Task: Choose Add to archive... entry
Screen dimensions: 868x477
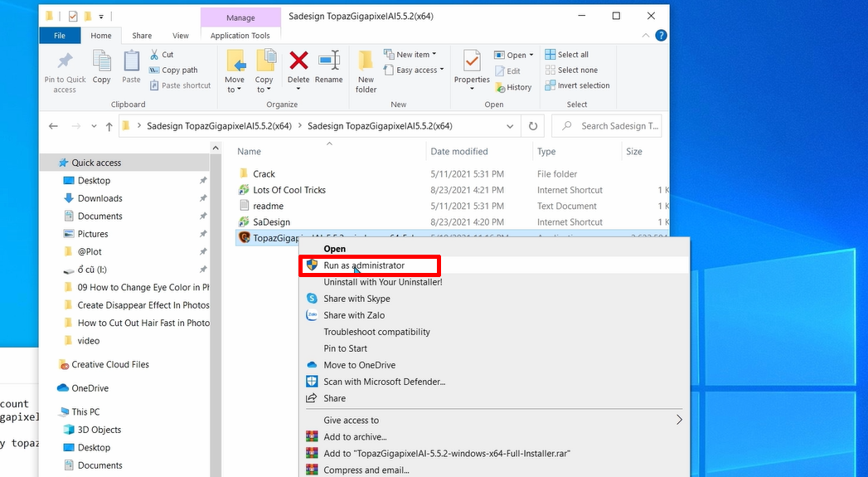Action: click(x=355, y=437)
